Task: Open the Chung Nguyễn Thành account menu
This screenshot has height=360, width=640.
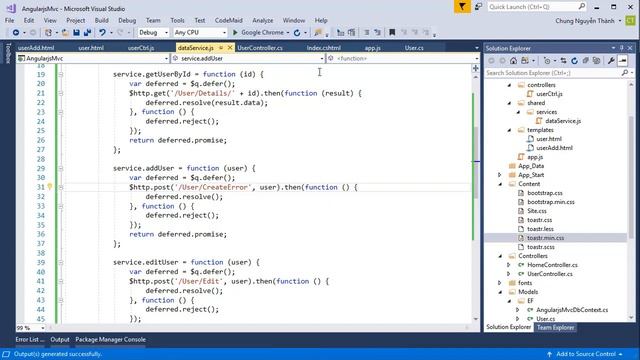Action: [588, 21]
